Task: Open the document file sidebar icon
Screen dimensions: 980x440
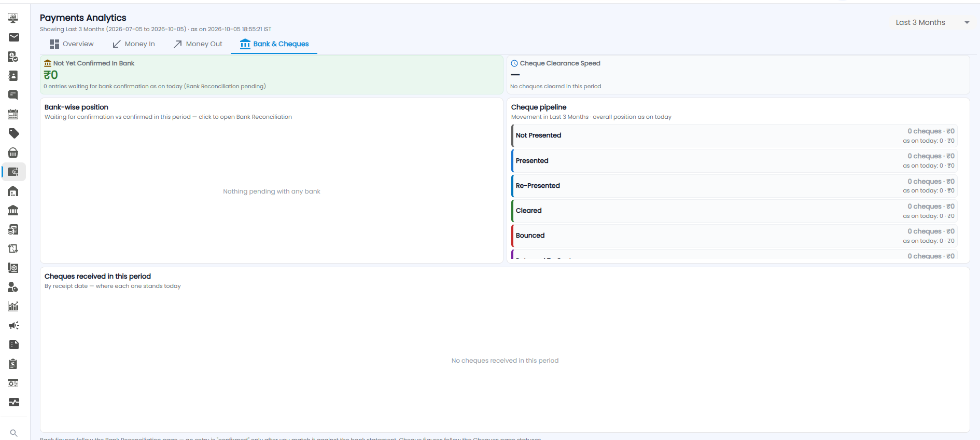Action: tap(13, 345)
